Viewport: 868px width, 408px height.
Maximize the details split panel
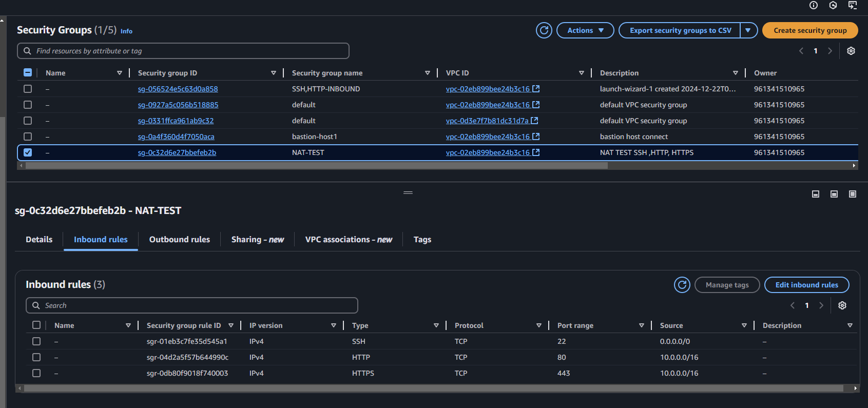coord(853,194)
